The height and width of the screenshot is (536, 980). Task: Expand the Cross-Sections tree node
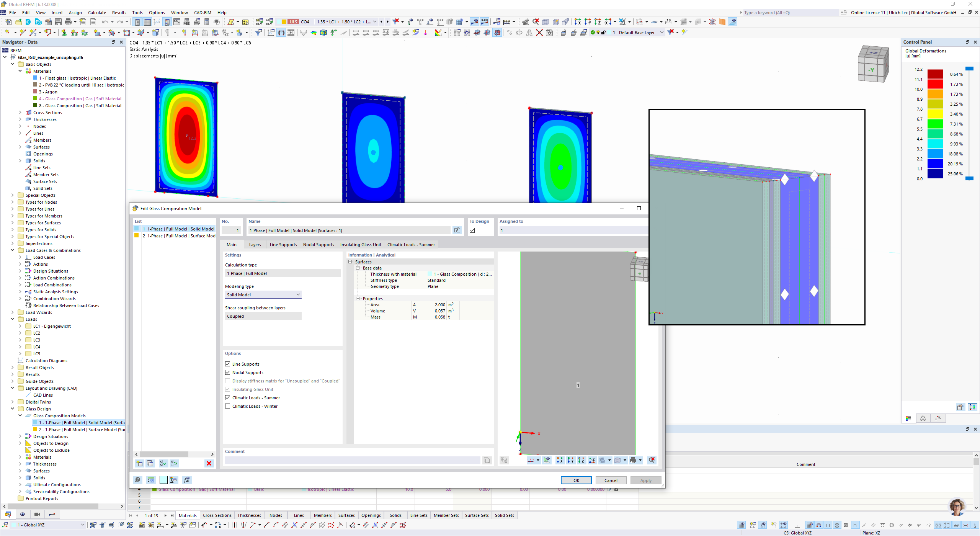pos(20,113)
